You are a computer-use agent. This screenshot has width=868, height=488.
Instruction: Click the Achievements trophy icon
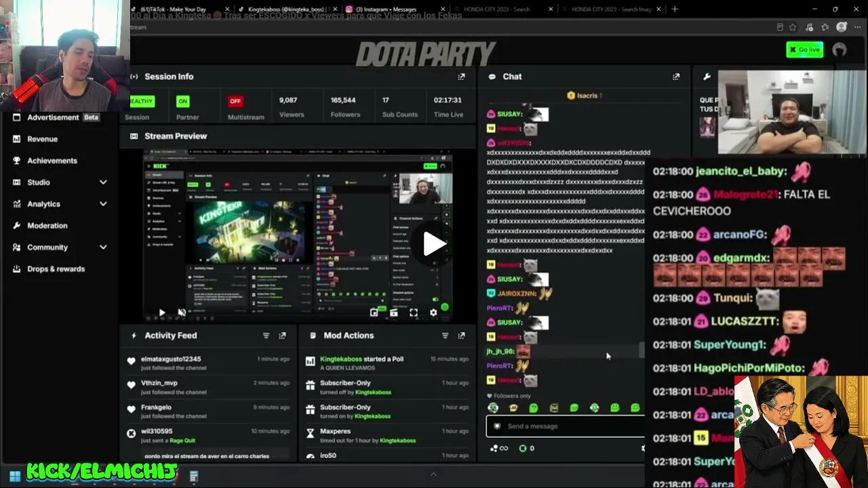click(16, 161)
